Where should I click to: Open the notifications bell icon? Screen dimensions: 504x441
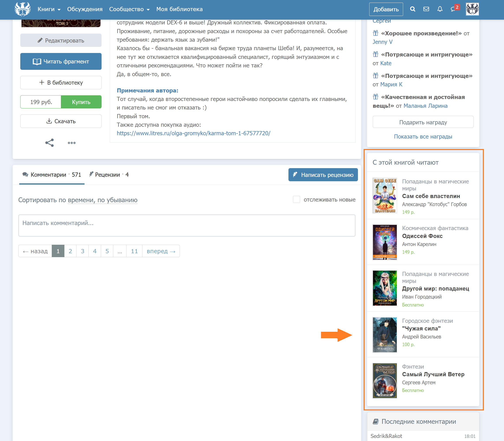(x=440, y=9)
